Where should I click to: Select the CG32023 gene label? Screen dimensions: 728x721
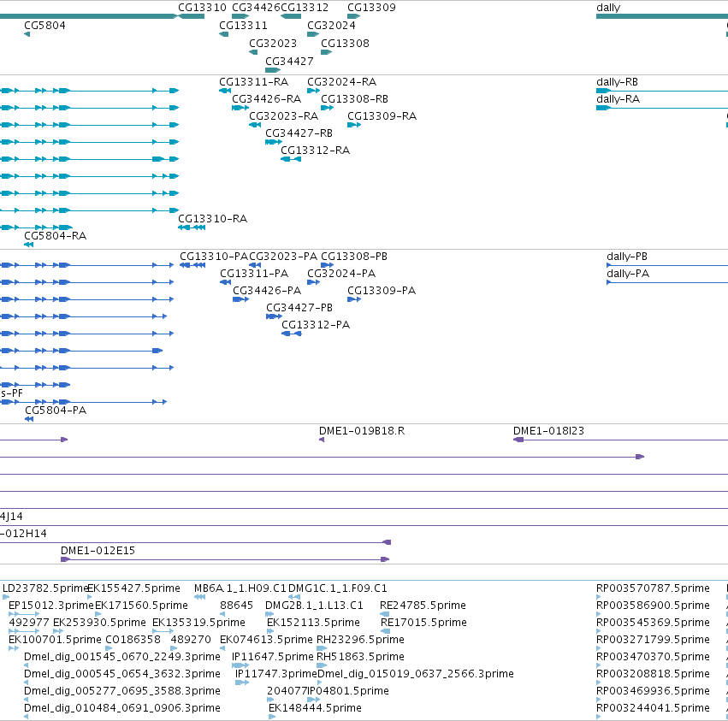point(273,43)
